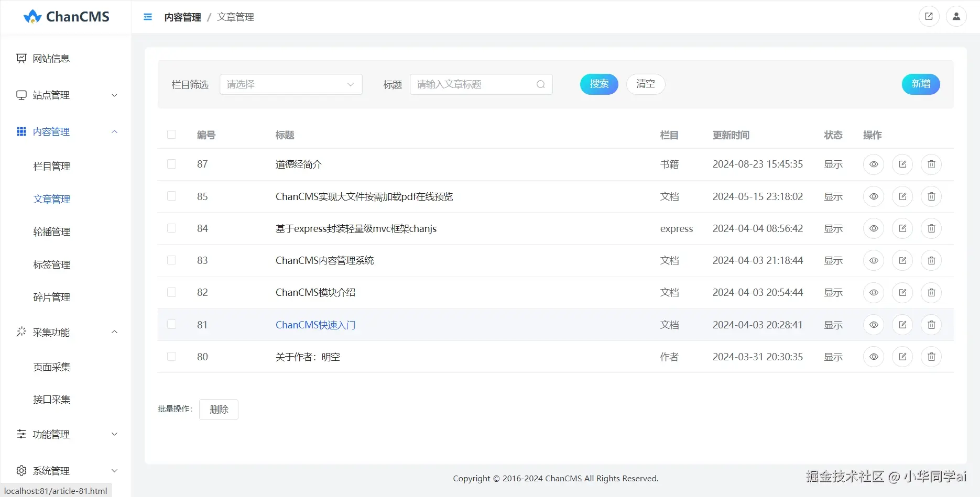This screenshot has width=980, height=497.
Task: Edit article 81 ChanCMS快速入门
Action: tap(902, 325)
